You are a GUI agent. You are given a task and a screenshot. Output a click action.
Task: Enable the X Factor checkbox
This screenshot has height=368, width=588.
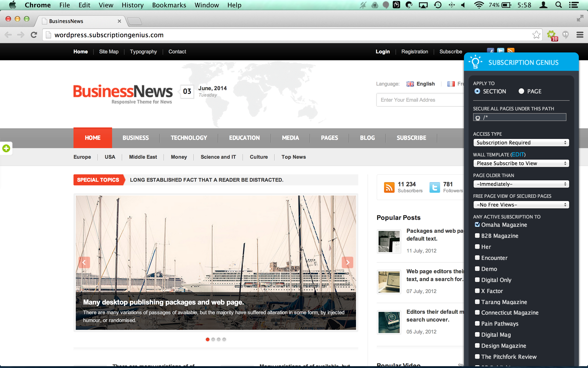(477, 291)
